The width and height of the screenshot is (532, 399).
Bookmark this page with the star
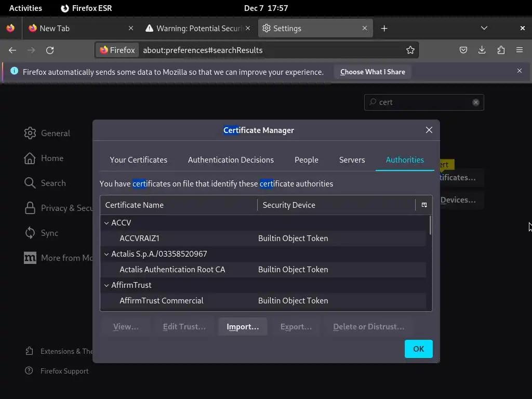pos(410,50)
